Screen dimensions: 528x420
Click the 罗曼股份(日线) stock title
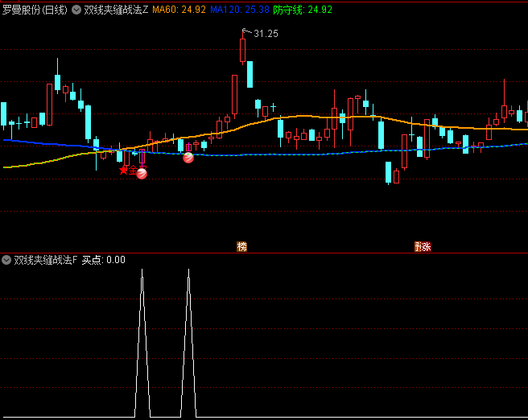pyautogui.click(x=34, y=10)
